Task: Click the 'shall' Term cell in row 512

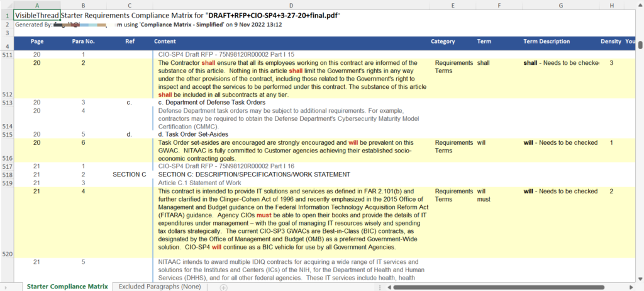Action: click(x=499, y=78)
